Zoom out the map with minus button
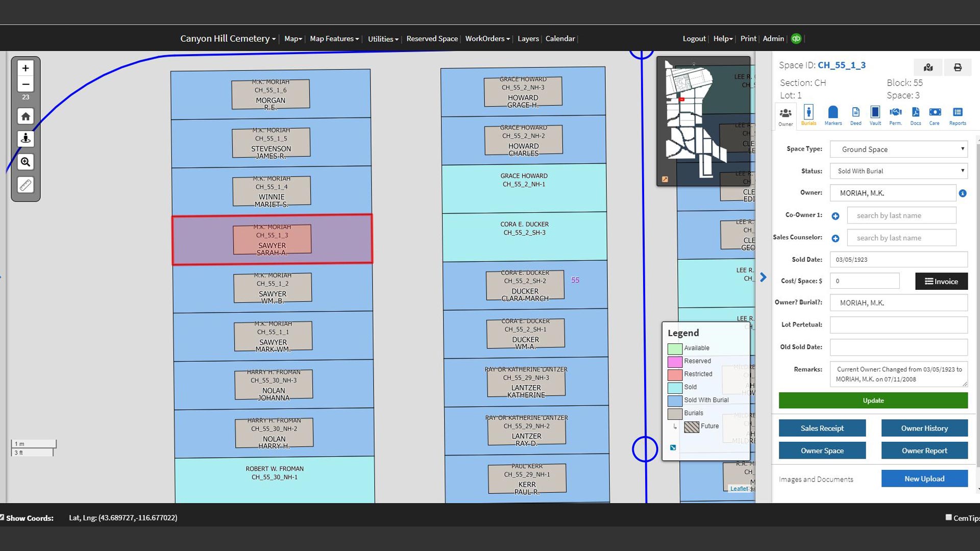This screenshot has height=551, width=980. pos(26,84)
